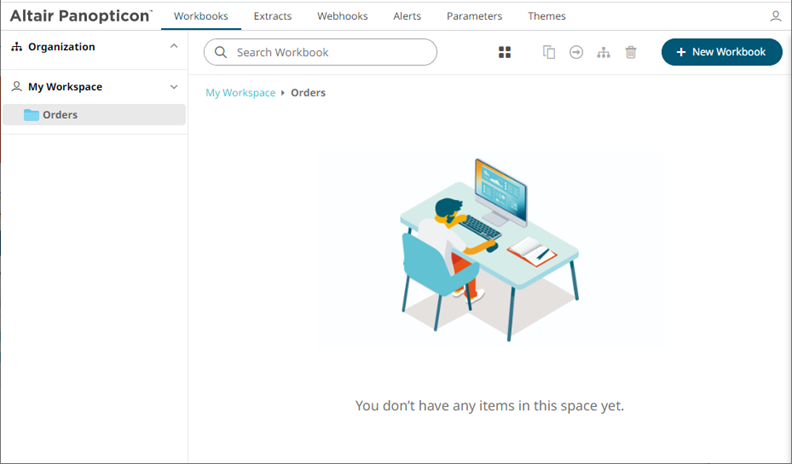Viewport: 792px width, 464px height.
Task: Click the My Workspace person icon
Action: [17, 86]
